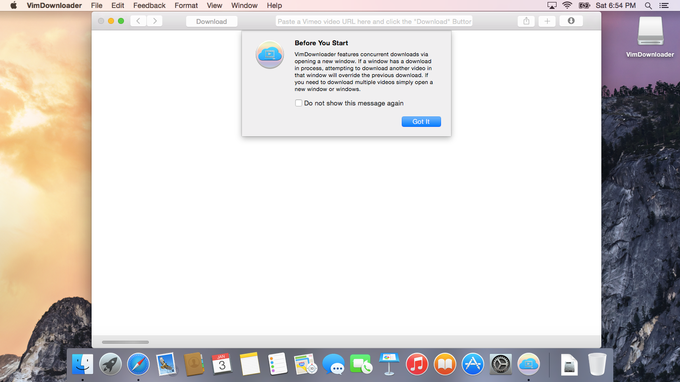Open App Store from the dock
680x382 pixels.
(473, 364)
